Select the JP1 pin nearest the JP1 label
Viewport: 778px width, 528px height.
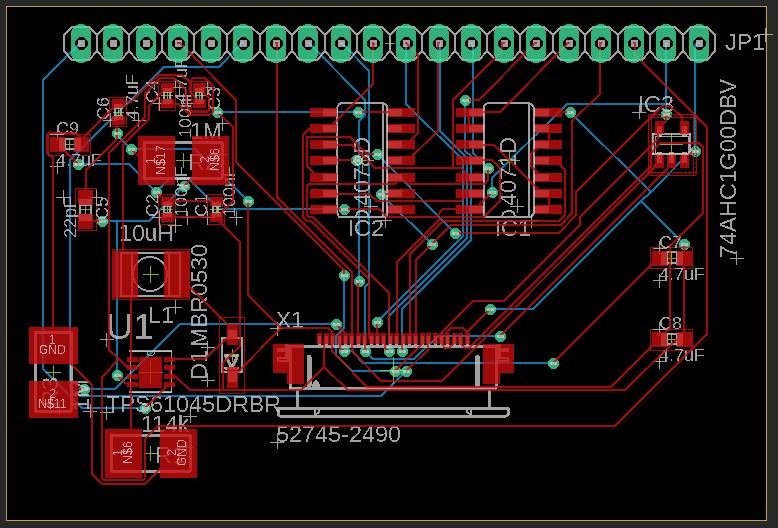[699, 43]
